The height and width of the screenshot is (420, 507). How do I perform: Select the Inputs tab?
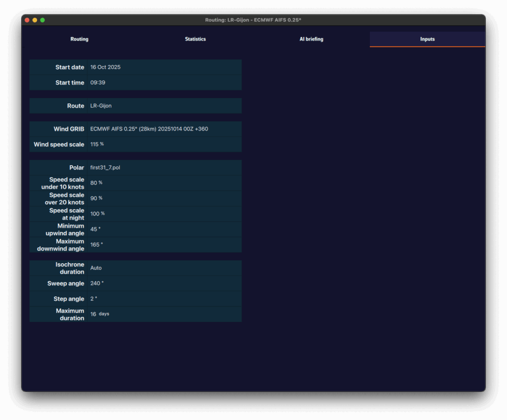click(427, 39)
